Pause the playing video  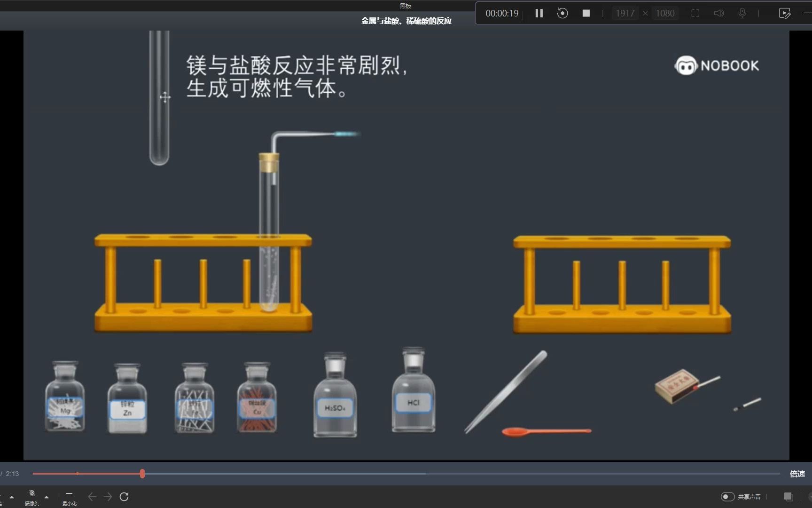coord(539,13)
